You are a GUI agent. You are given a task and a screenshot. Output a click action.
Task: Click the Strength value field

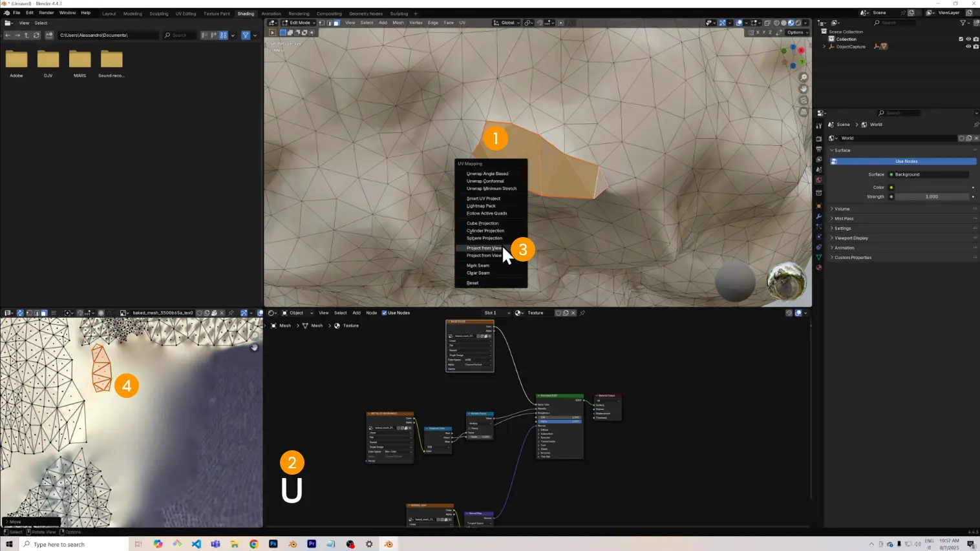(x=931, y=196)
